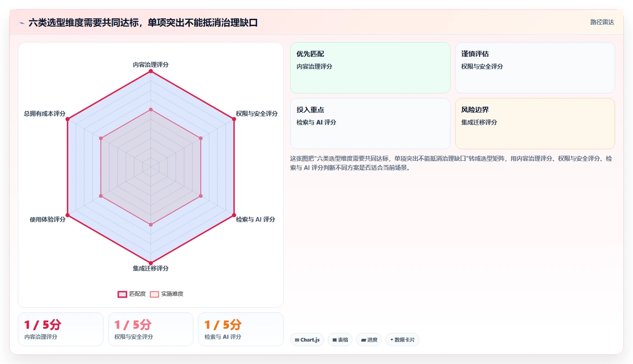
Task: Click the 总拥有成本评分 radar axis label
Action: 44,114
